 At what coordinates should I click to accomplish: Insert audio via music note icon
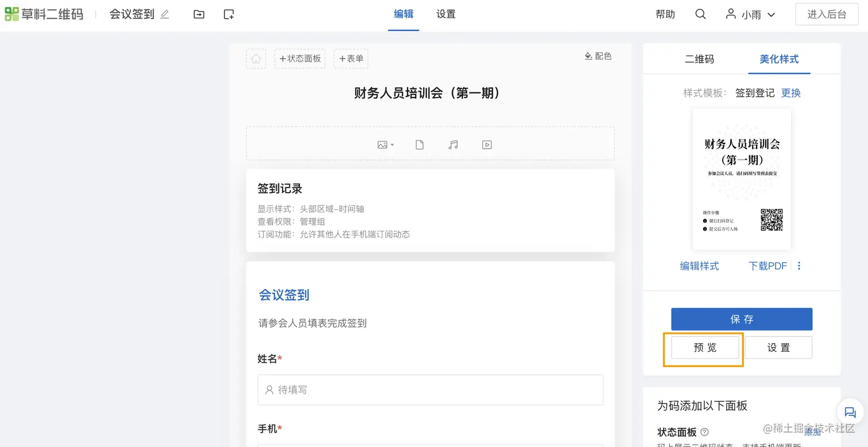[453, 145]
